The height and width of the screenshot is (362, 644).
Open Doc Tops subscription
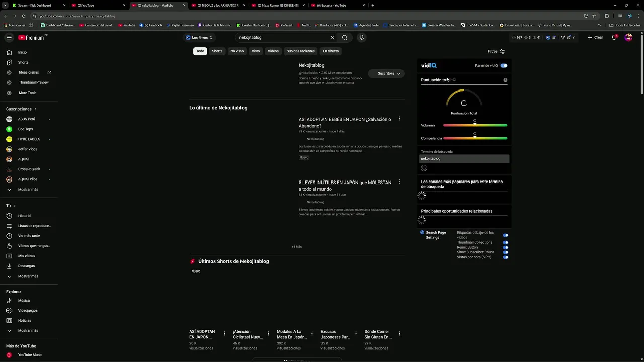point(25,129)
